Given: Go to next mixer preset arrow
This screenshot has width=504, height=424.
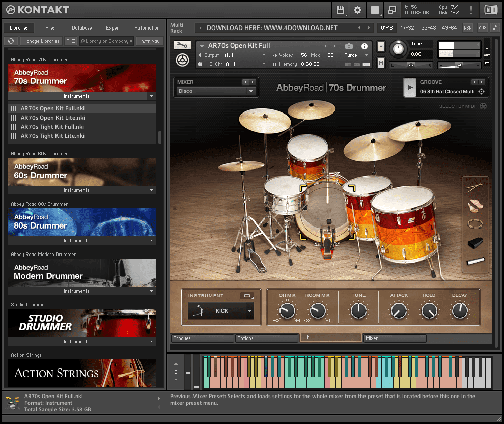Looking at the screenshot, I should (x=253, y=82).
